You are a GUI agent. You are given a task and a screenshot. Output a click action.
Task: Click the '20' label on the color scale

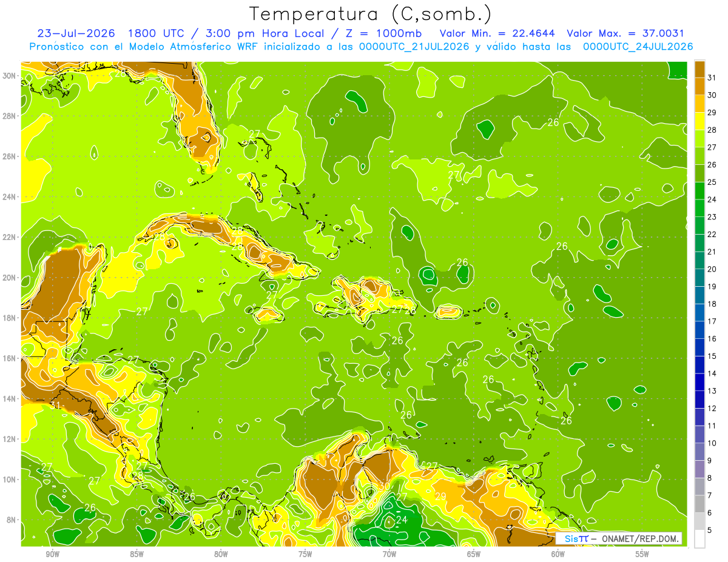pos(713,269)
